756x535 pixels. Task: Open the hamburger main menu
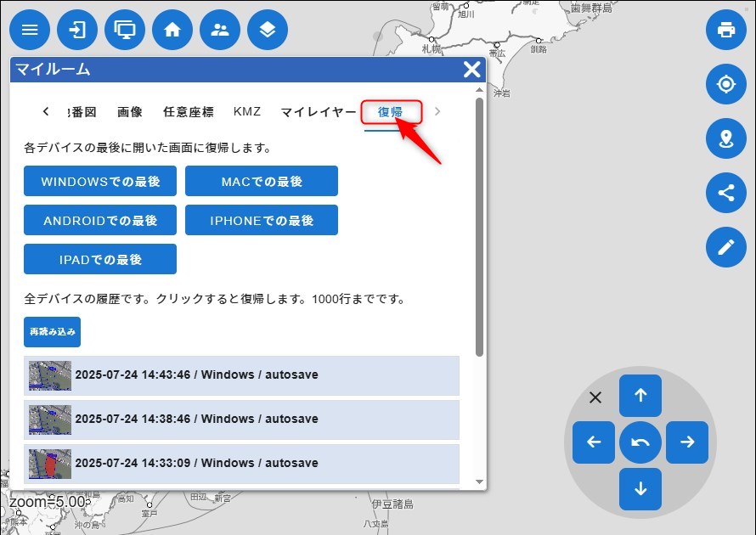pyautogui.click(x=30, y=31)
